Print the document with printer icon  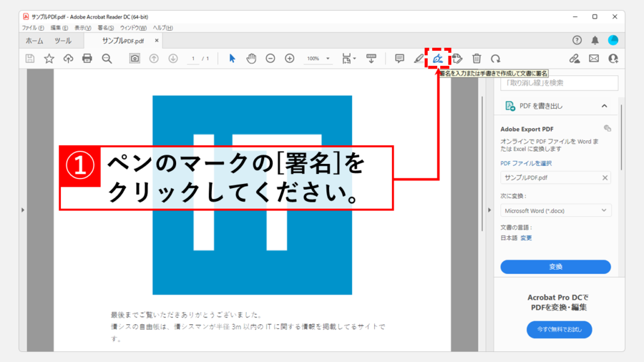[x=87, y=58]
